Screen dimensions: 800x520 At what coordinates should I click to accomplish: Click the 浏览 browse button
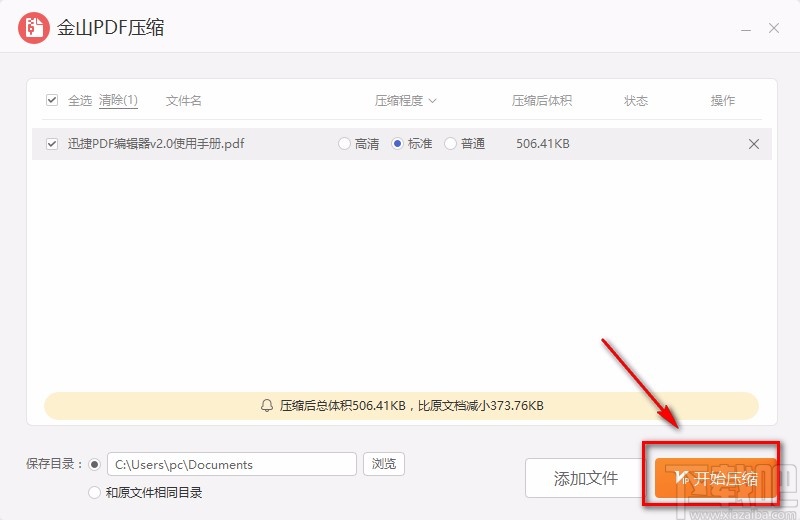384,464
